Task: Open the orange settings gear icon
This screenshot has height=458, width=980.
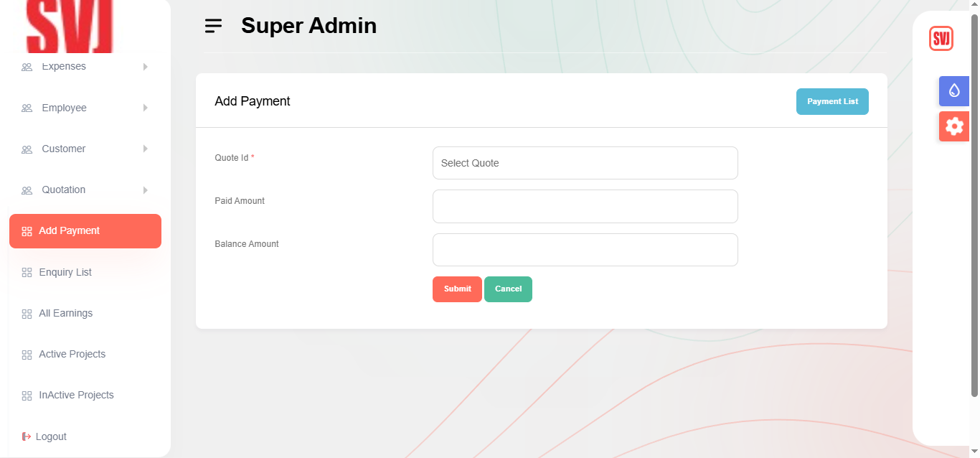Action: point(953,126)
